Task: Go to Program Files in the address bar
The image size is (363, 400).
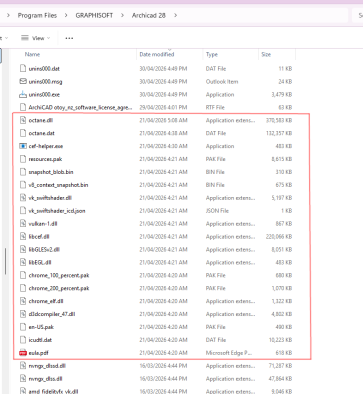Action: click(x=37, y=15)
